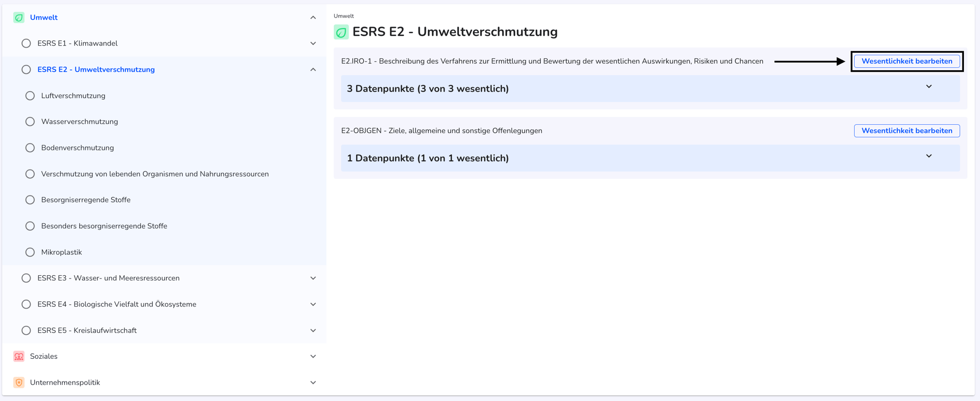Select the Luftverschmutzung circle
Viewport: 980px width, 401px height.
tap(30, 95)
